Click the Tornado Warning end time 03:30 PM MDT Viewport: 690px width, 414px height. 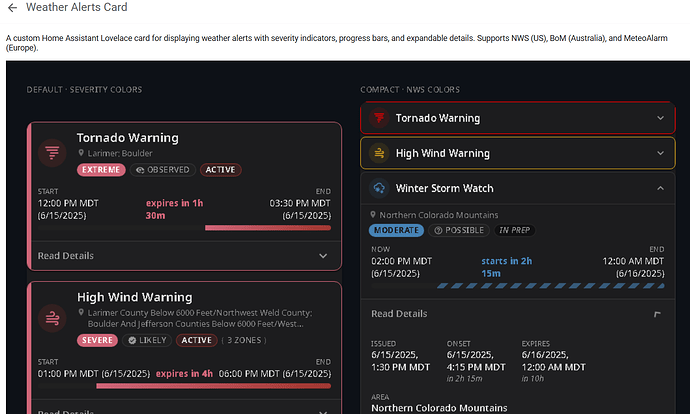[x=300, y=203]
